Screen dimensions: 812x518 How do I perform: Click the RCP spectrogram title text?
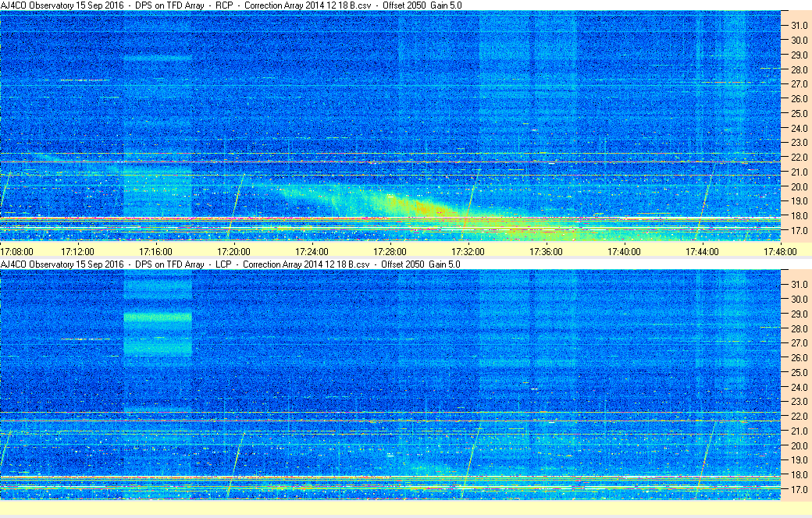click(x=231, y=5)
